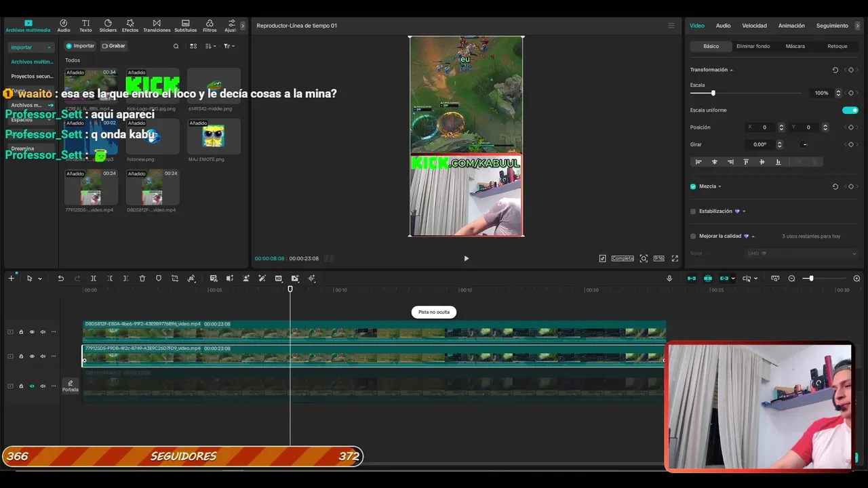This screenshot has width=868, height=488.
Task: Switch to the Audio properties tab
Action: [723, 26]
